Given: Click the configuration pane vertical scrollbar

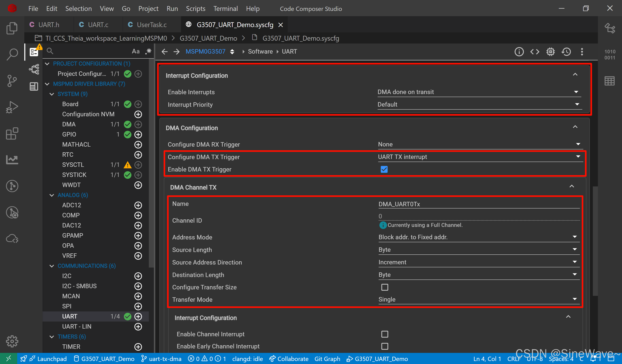Looking at the screenshot, I should coord(595,241).
